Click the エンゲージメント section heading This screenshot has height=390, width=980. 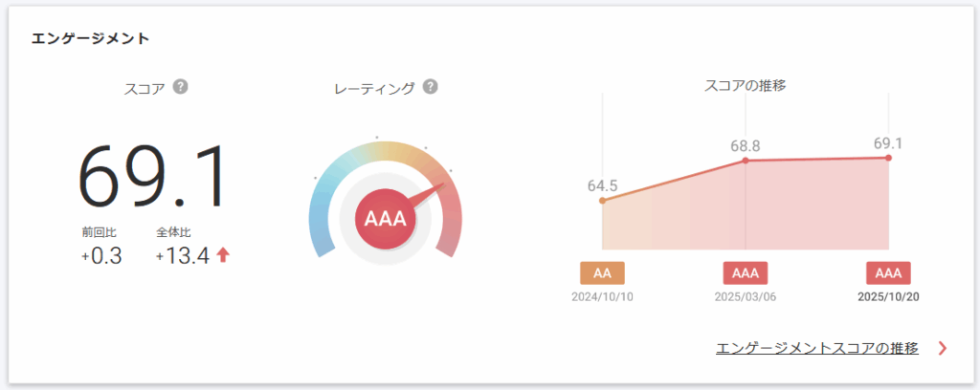coord(90,39)
